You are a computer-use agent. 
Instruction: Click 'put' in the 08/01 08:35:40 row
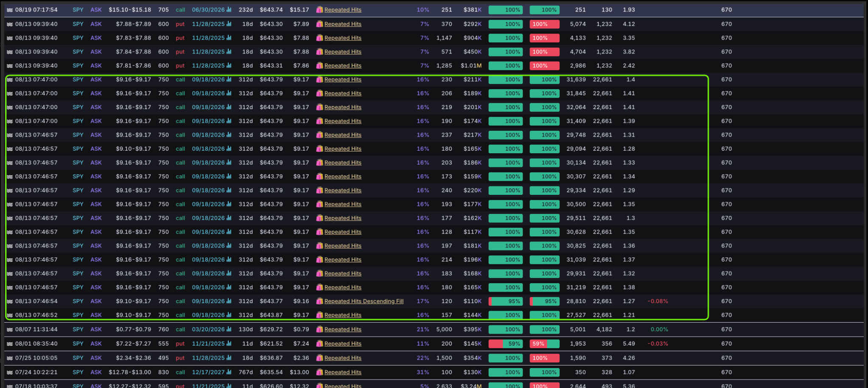point(180,344)
